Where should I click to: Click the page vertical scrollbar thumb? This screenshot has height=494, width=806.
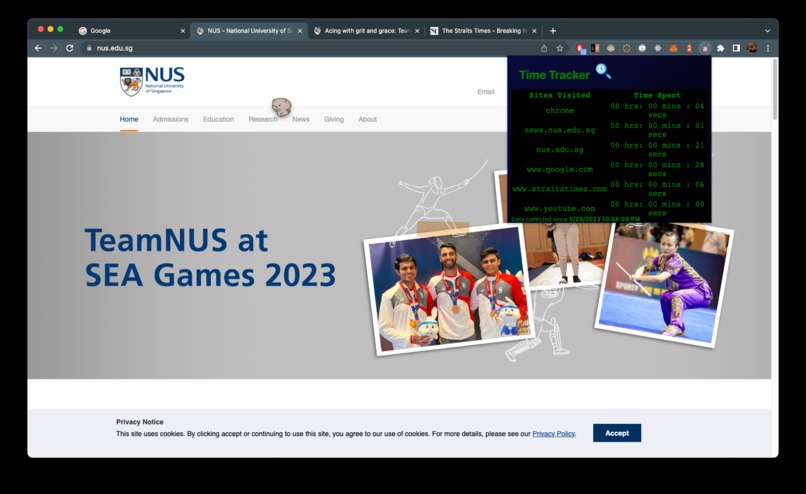pos(775,88)
